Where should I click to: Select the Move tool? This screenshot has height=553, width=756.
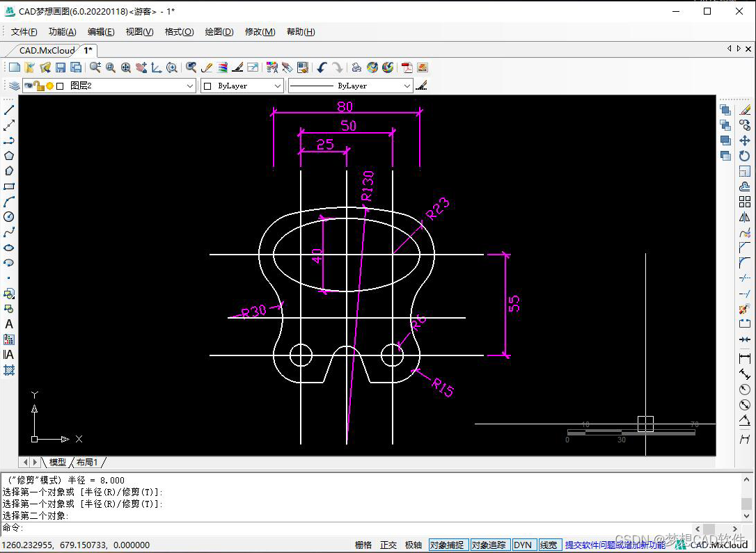click(x=745, y=141)
